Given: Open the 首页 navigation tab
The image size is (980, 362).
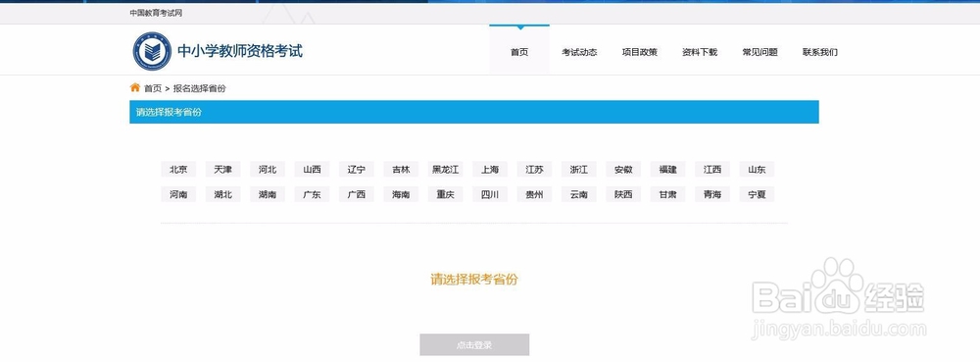Looking at the screenshot, I should [519, 49].
